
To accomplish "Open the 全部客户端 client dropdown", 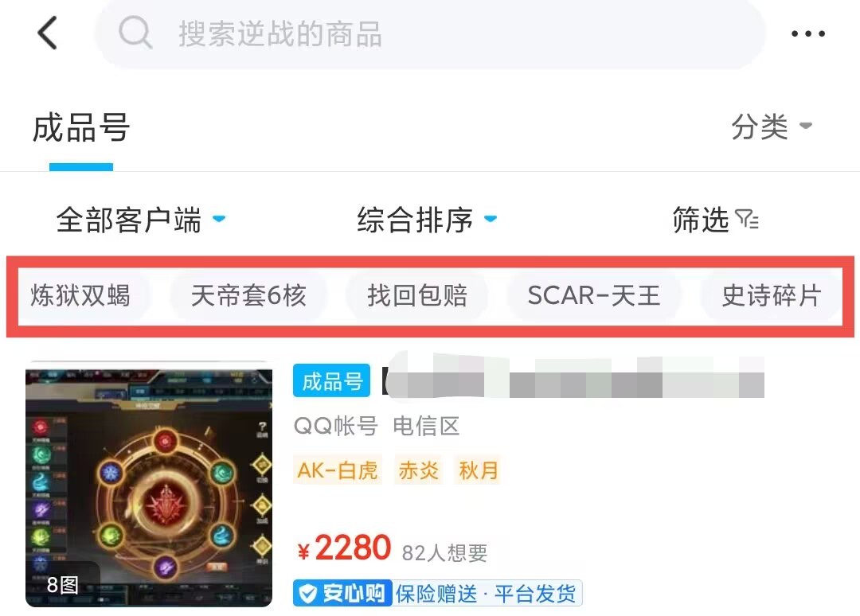I will [140, 219].
